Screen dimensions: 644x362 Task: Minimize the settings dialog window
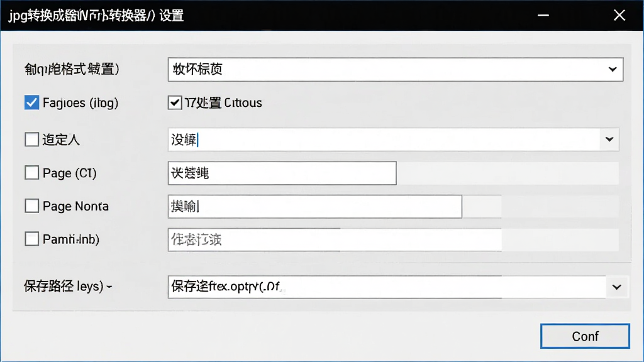coord(543,15)
